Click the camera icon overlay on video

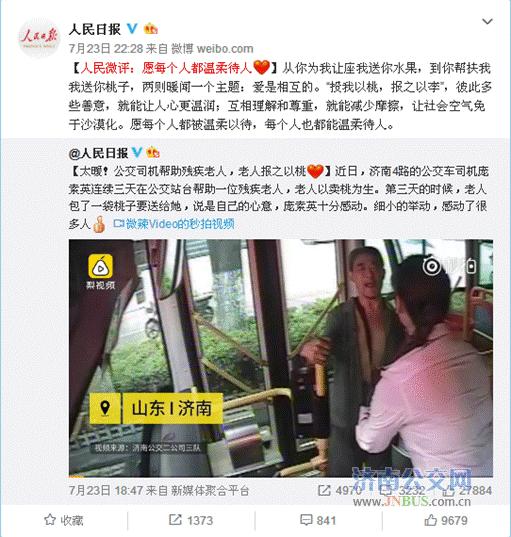pos(432,266)
